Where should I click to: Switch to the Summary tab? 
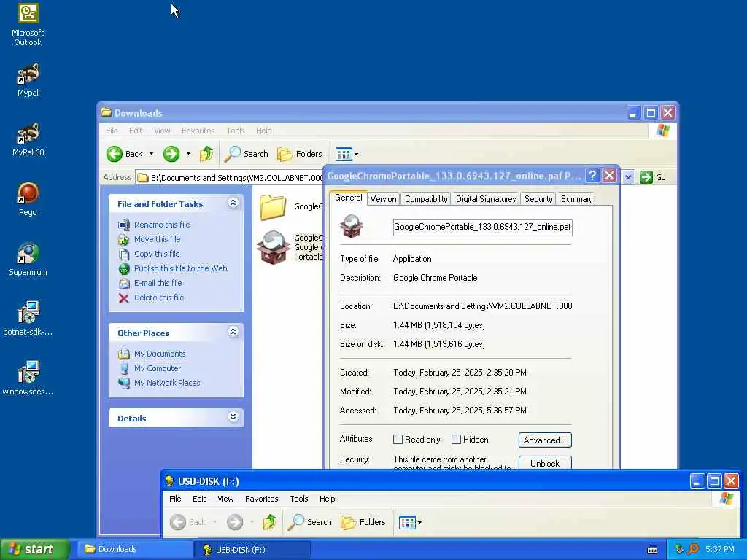576,199
